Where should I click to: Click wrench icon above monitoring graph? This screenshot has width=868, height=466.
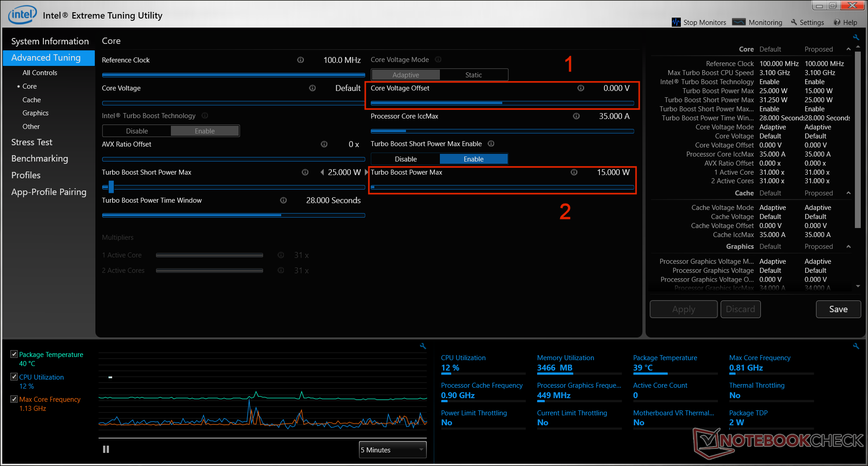[x=423, y=346]
